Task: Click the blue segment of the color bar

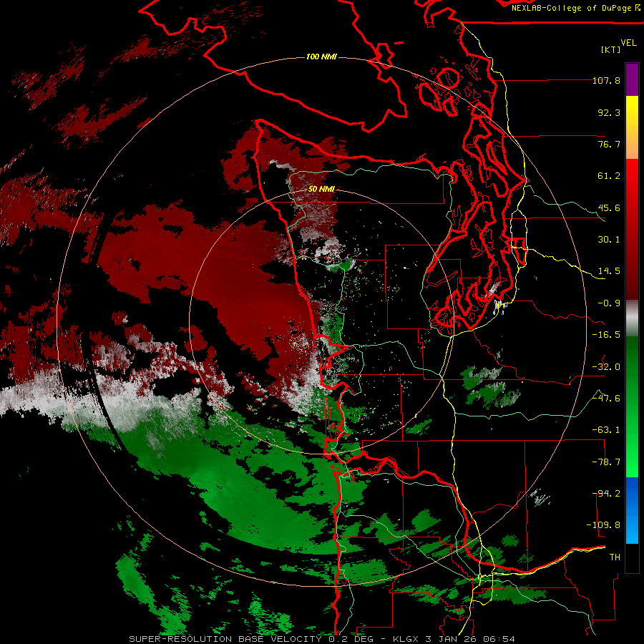Action: [632, 510]
